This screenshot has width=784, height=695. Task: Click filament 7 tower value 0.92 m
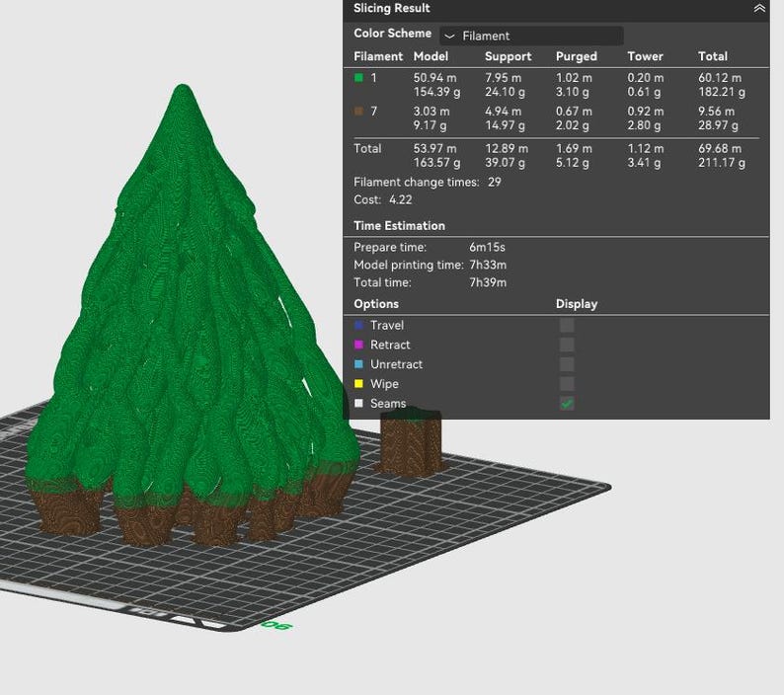coord(646,112)
